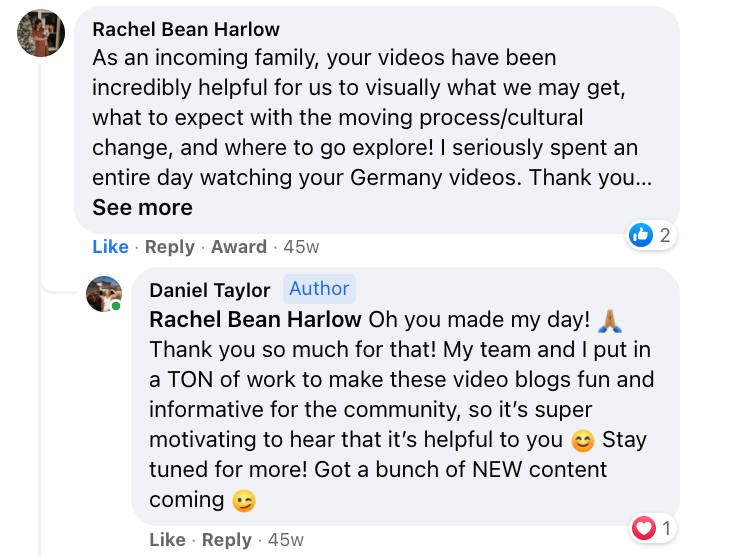Click the smiling blush emoji after 'helpful to you'
This screenshot has height=557, width=738.
coord(581,441)
